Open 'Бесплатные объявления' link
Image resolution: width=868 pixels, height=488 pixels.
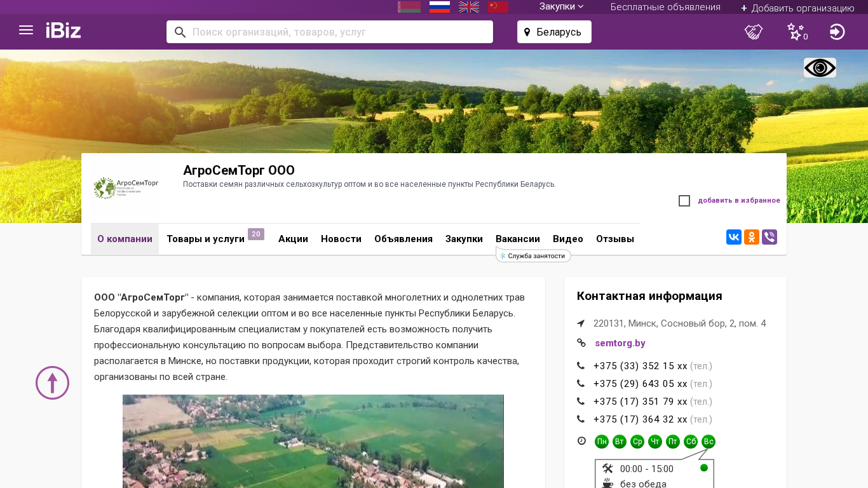click(x=665, y=7)
